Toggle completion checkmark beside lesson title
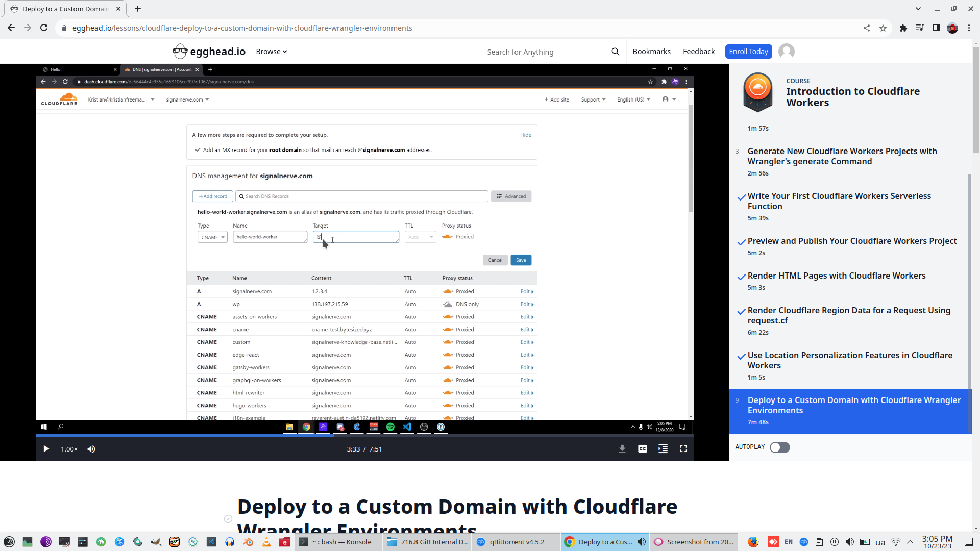 228,519
